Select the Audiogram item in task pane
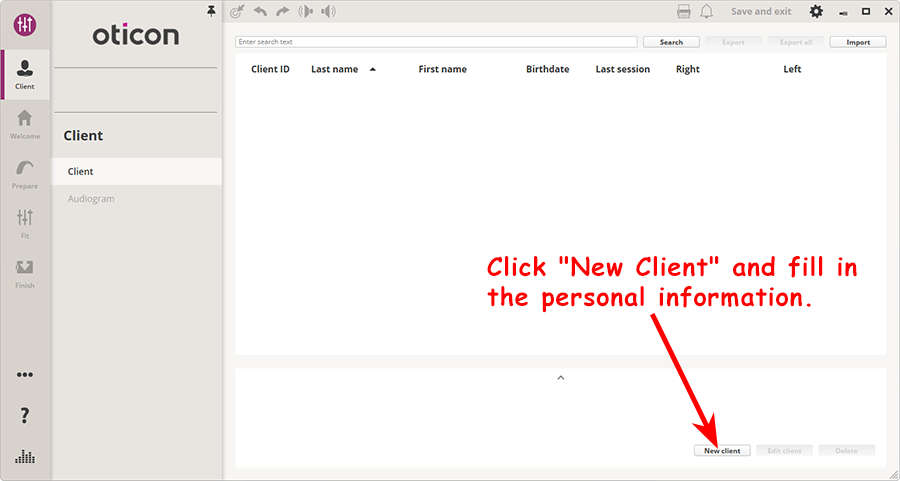 pyautogui.click(x=91, y=199)
